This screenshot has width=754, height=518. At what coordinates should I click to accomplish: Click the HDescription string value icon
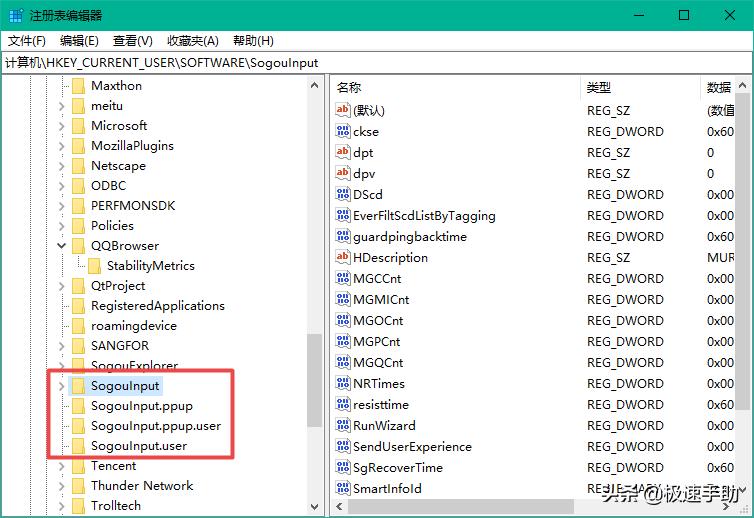pyautogui.click(x=342, y=257)
